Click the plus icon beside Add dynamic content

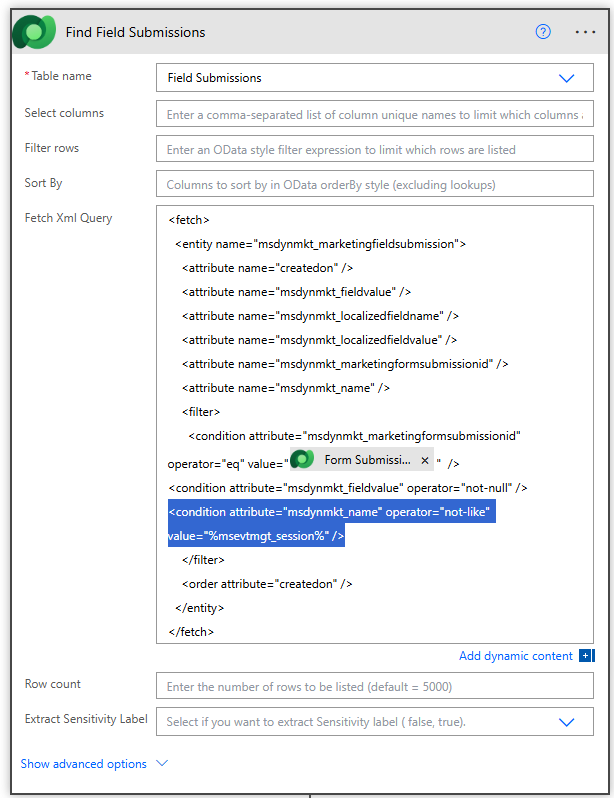point(586,656)
